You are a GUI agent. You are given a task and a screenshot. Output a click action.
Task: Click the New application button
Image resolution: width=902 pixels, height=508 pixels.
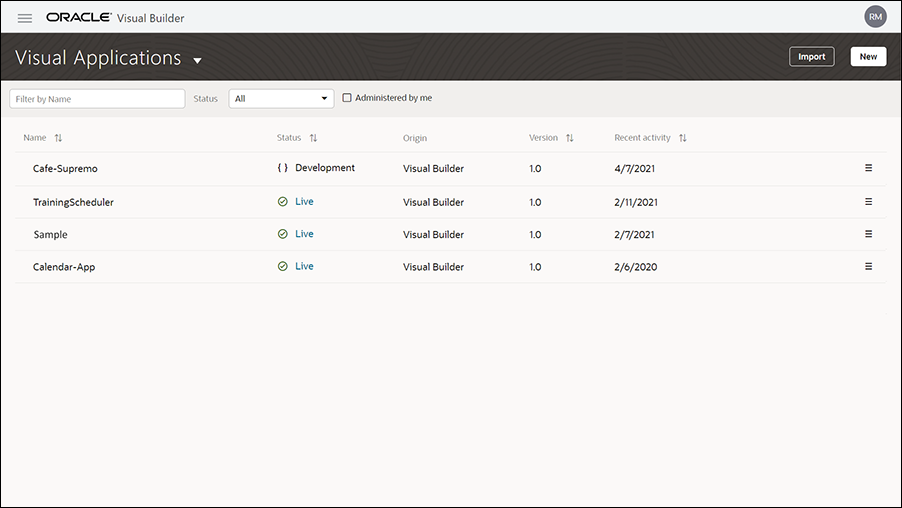click(868, 56)
